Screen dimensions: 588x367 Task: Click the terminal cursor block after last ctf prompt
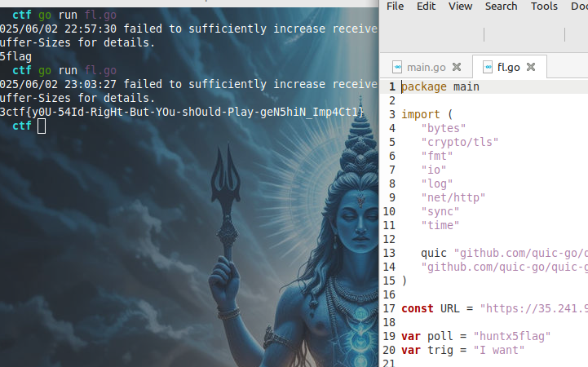click(42, 126)
